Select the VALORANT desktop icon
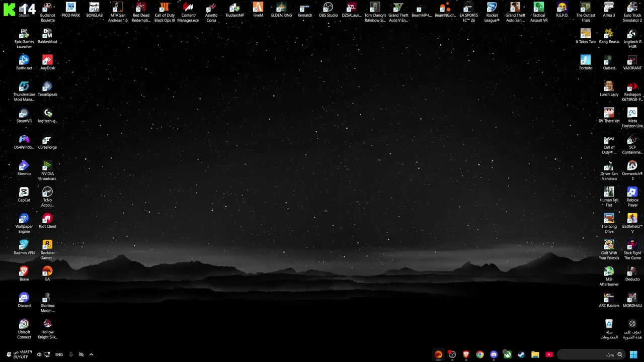 coord(632,63)
